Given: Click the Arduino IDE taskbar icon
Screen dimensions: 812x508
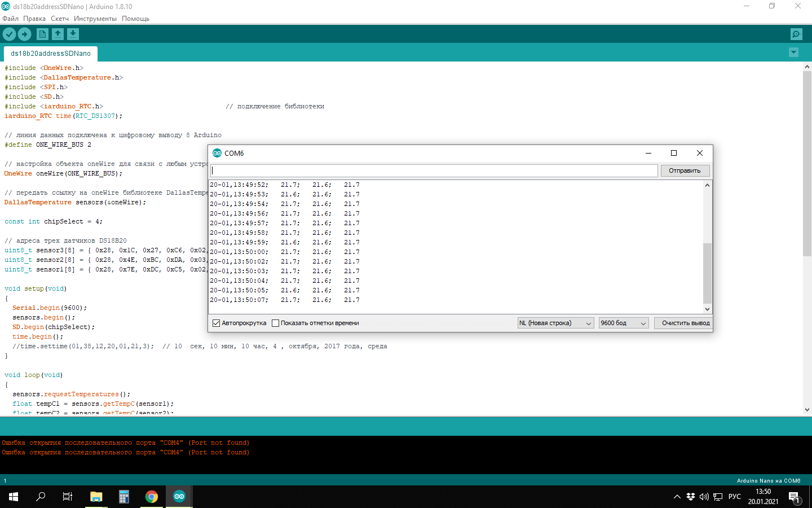Looking at the screenshot, I should click(x=179, y=497).
